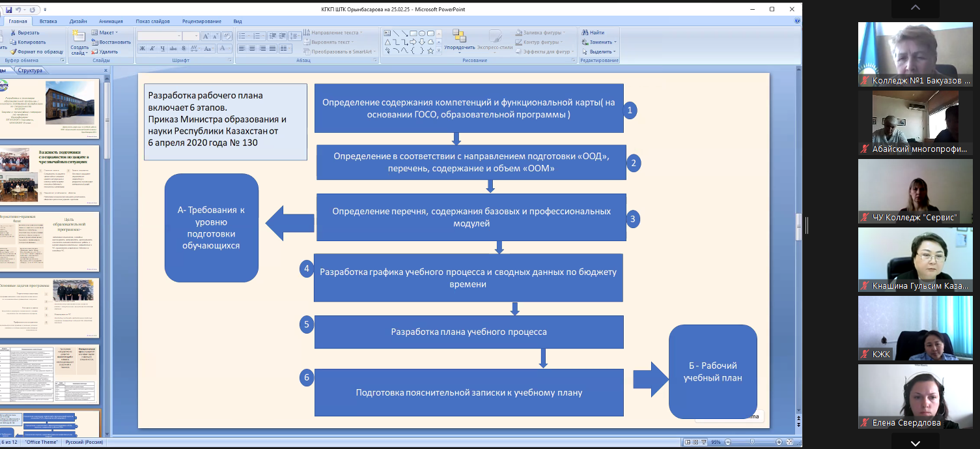Click the Format Painter (Формат по образцу) brush
Screen dimensions: 980x449
12,51
